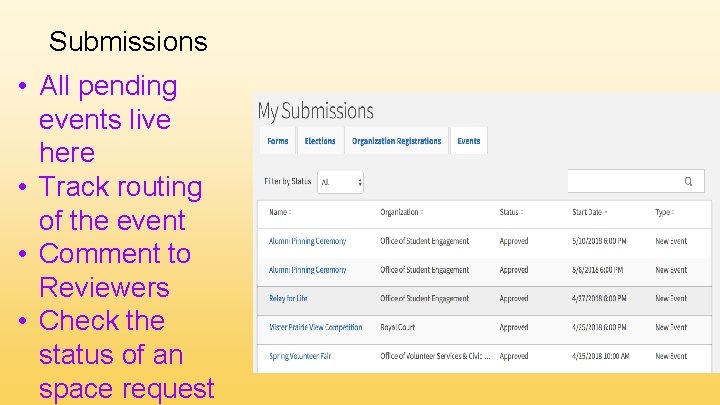Sort by the Name column header
720x405 pixels.
[279, 212]
